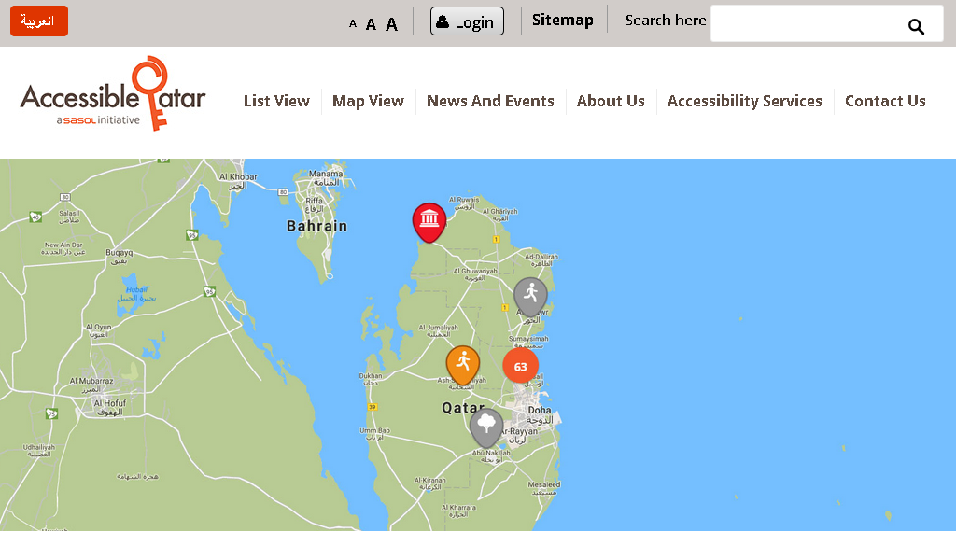Select the smallest font size A
956x560 pixels.
click(x=352, y=24)
